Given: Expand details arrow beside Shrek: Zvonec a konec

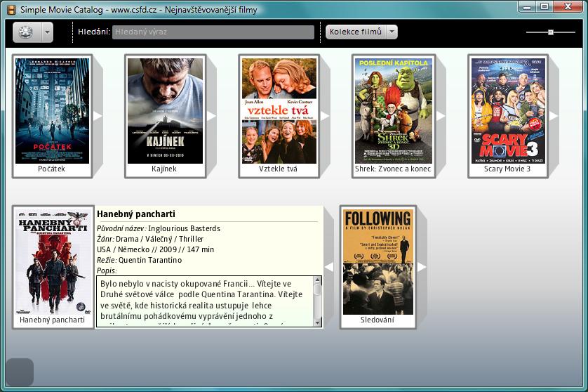Looking at the screenshot, I should 441,116.
